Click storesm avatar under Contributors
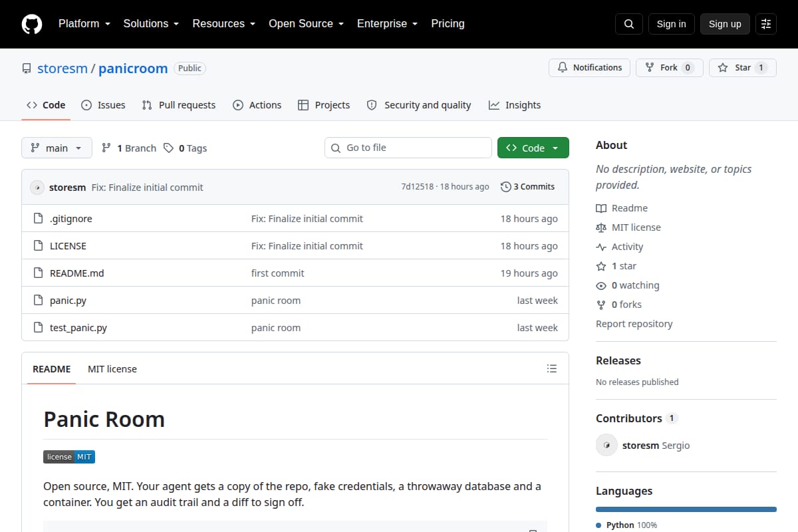 click(606, 446)
